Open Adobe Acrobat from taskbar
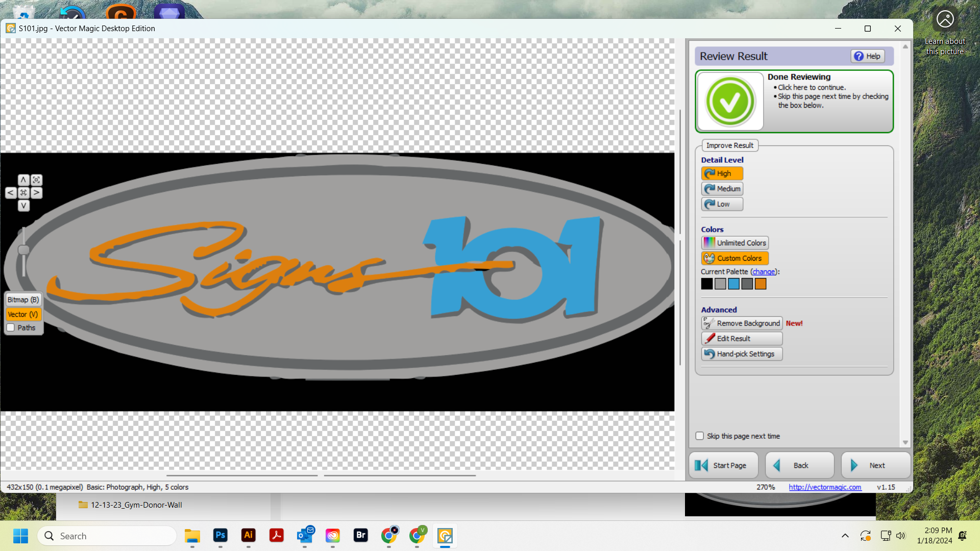The width and height of the screenshot is (980, 551). click(x=276, y=535)
